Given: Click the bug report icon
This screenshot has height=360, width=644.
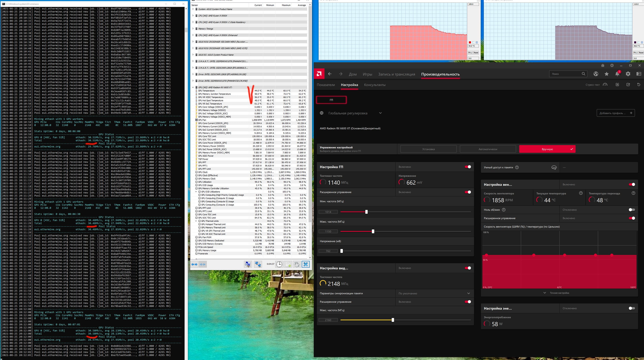Looking at the screenshot, I should [x=603, y=65].
